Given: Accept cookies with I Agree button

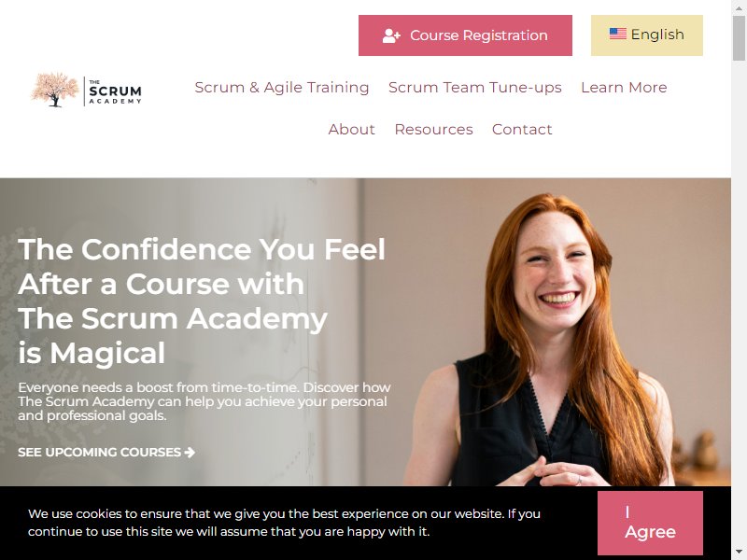Looking at the screenshot, I should [650, 523].
